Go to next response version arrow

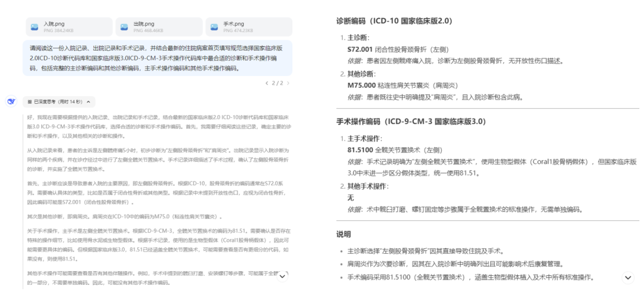[288, 83]
